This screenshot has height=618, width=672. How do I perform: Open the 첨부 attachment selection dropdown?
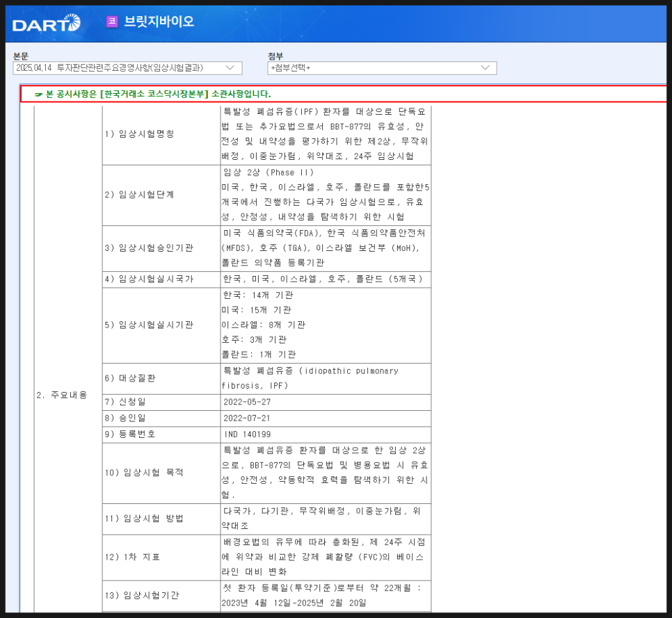382,67
